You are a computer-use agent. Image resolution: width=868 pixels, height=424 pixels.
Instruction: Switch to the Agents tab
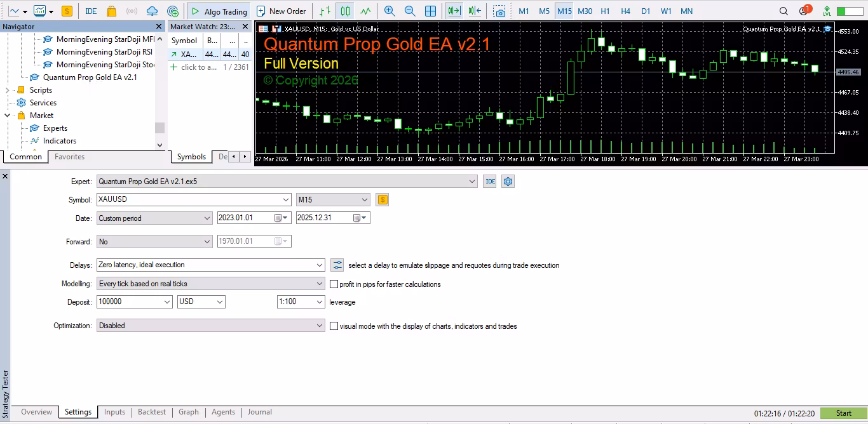tap(223, 413)
